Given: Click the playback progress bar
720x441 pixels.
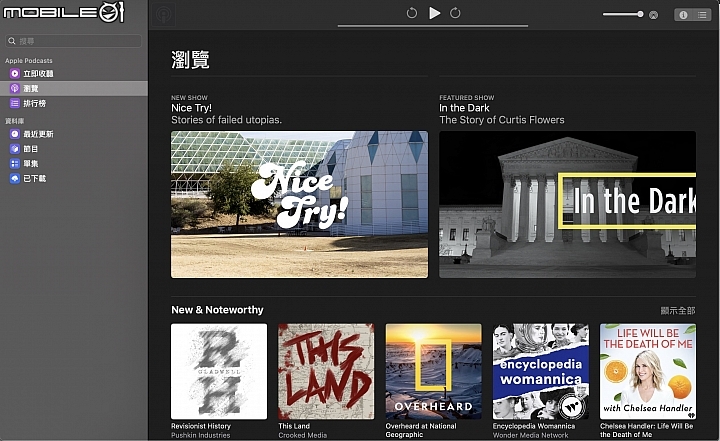Looking at the screenshot, I should tap(433, 26).
